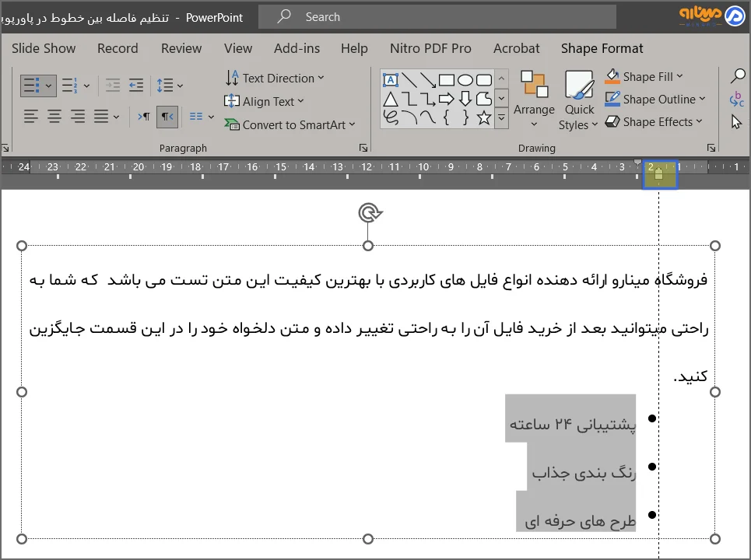
Task: Click the hanging indent marker on ruler
Action: pos(658,174)
